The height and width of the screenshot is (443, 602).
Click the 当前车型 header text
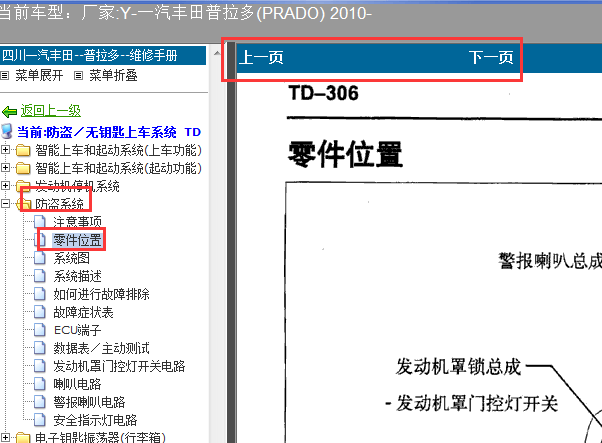185,13
